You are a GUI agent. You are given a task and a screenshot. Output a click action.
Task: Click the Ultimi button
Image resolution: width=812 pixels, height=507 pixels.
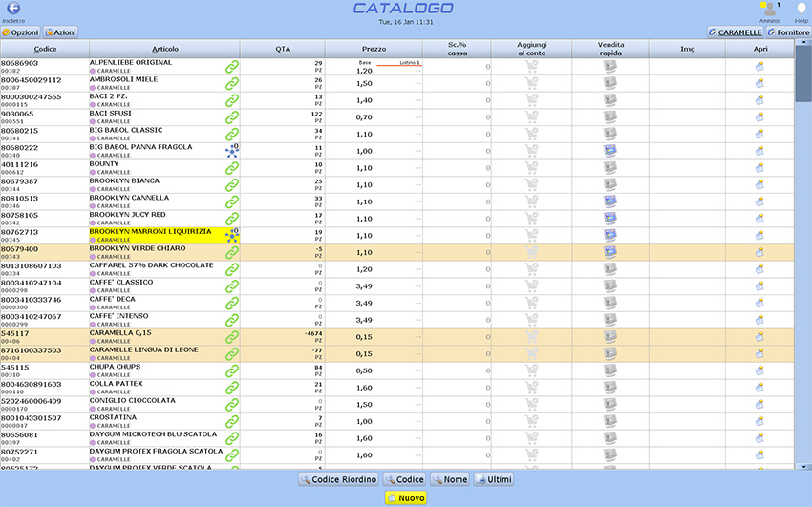pyautogui.click(x=494, y=479)
